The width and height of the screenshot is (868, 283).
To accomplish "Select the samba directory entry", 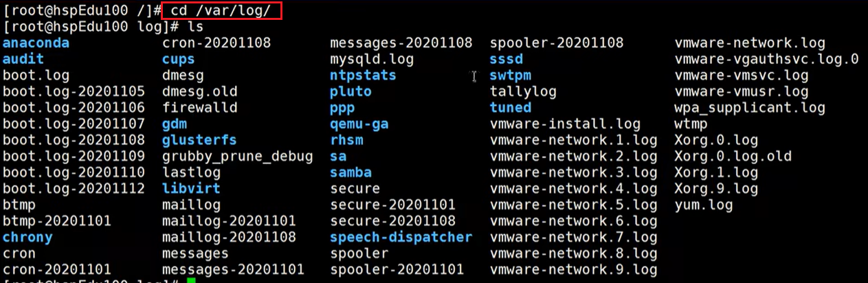I will (350, 172).
